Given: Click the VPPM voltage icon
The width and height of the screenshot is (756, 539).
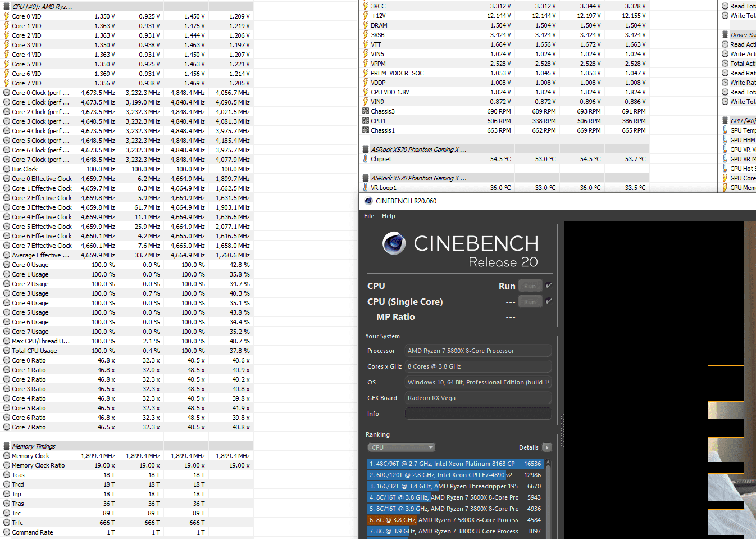Looking at the screenshot, I should (x=366, y=64).
